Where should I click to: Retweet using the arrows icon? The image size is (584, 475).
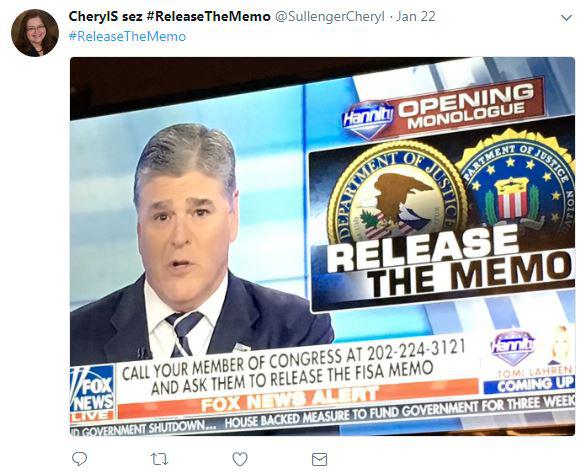(x=160, y=459)
